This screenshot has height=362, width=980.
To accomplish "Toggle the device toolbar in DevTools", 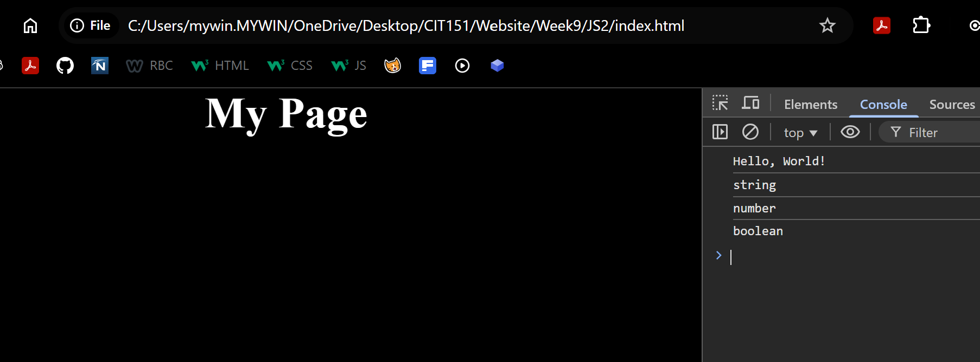I will (751, 102).
